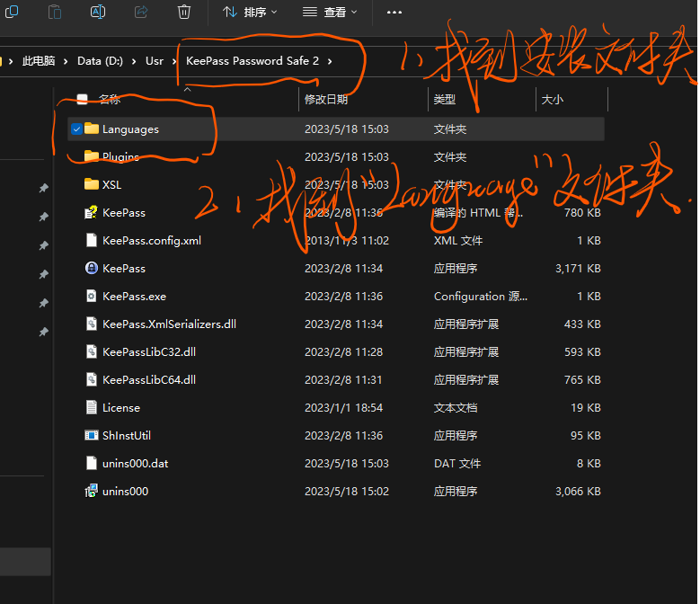Go to 此电脑 in breadcrumb

pyautogui.click(x=39, y=61)
